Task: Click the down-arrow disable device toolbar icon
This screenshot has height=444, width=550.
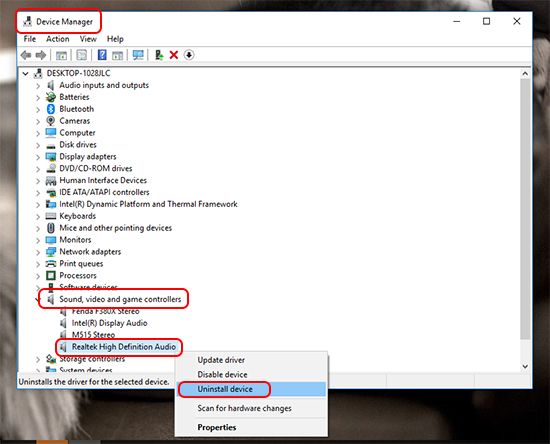Action: [x=189, y=55]
